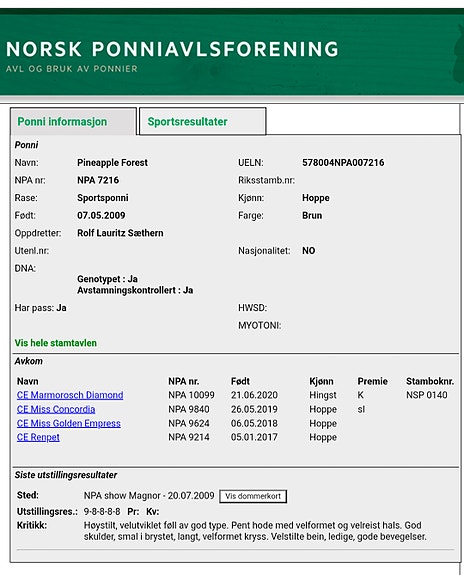Click the Stamboknr. value NSP 0140
Image resolution: width=464 pixels, height=575 pixels.
427,395
